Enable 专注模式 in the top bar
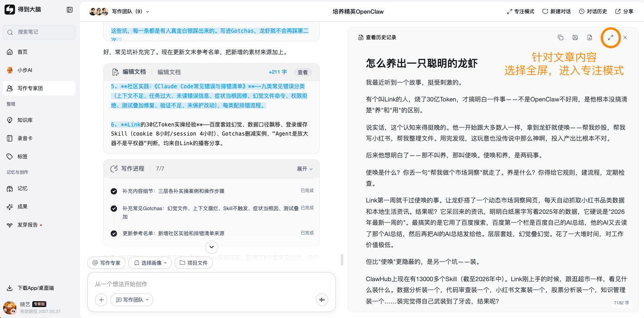Image resolution: width=644 pixels, height=318 pixels. 521,11
